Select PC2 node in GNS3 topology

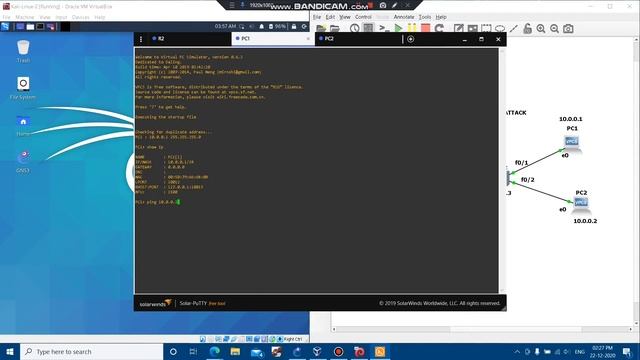click(581, 204)
